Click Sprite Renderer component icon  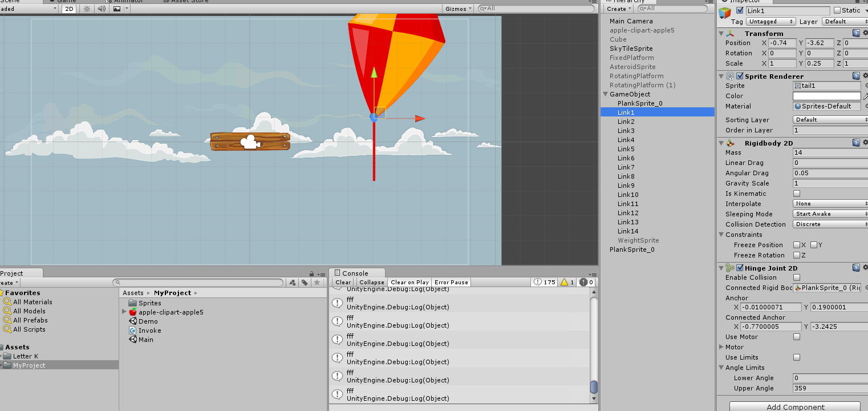[x=730, y=76]
